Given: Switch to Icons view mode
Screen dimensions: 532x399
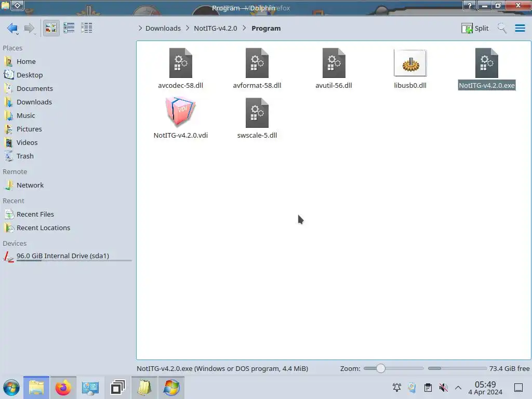Looking at the screenshot, I should (51, 28).
